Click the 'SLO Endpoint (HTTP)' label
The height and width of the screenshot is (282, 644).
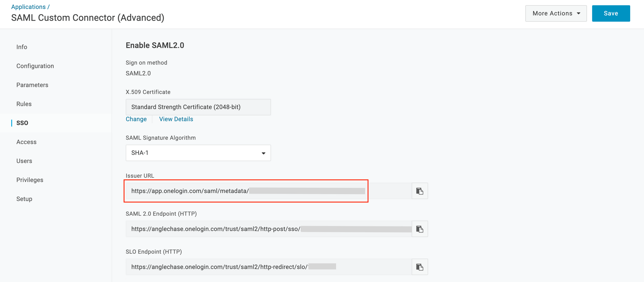point(154,252)
